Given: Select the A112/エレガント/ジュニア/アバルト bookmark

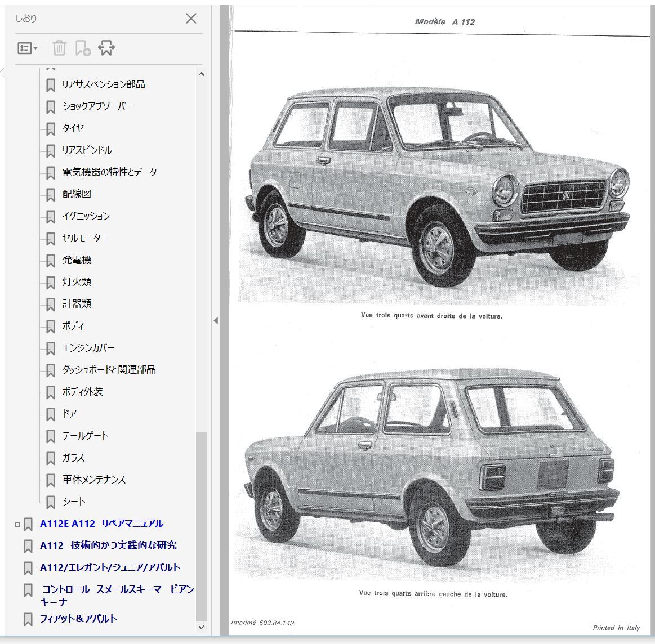Looking at the screenshot, I should tap(110, 567).
